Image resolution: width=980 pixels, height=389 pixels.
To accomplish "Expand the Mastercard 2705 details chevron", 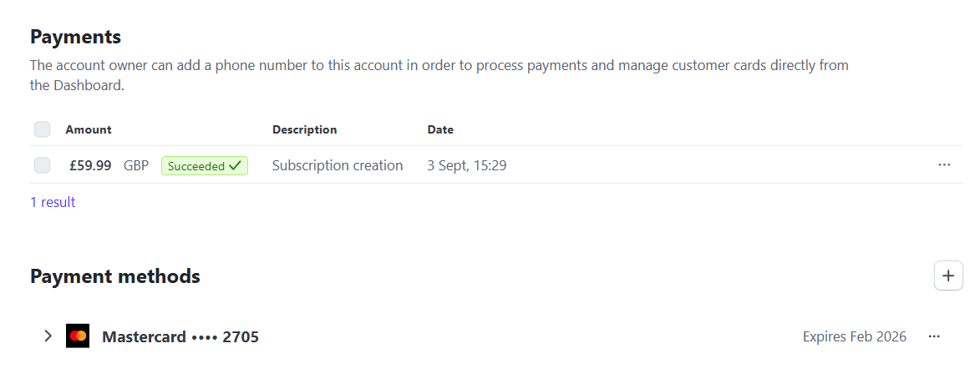I will [48, 336].
